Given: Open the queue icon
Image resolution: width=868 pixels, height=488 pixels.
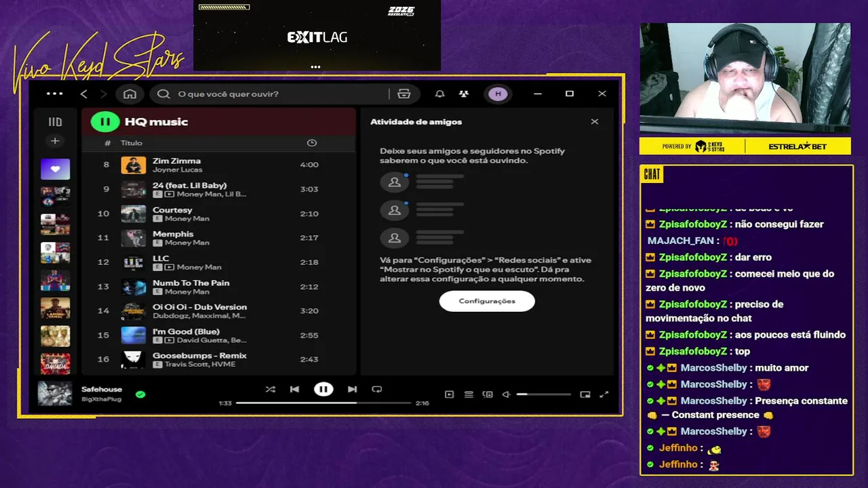Looking at the screenshot, I should coord(469,394).
